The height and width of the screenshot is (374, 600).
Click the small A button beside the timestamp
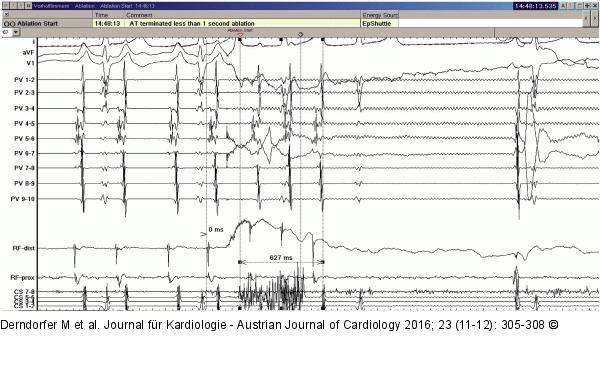click(563, 6)
